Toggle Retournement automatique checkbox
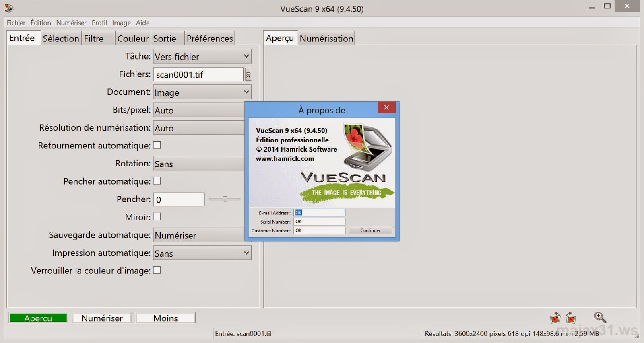The image size is (644, 343). [157, 145]
